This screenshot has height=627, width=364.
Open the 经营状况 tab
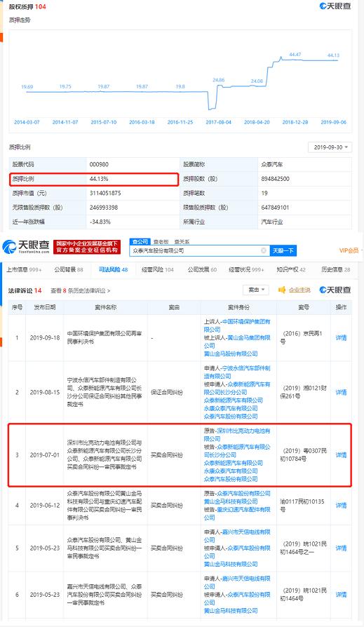(x=246, y=269)
